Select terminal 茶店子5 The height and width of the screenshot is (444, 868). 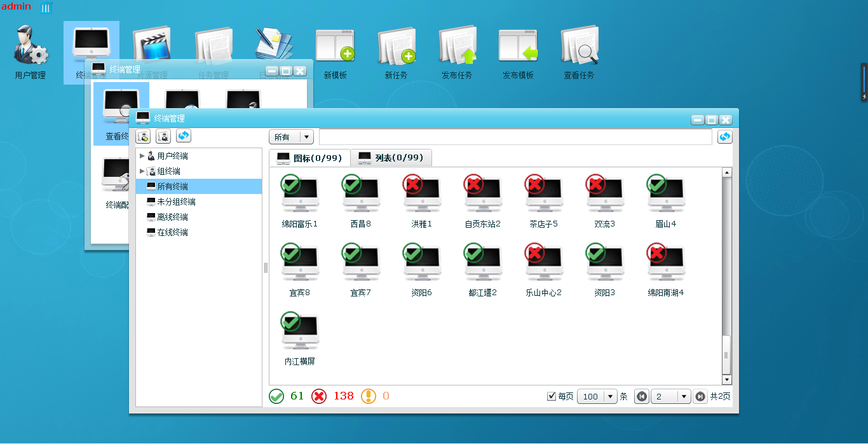544,201
